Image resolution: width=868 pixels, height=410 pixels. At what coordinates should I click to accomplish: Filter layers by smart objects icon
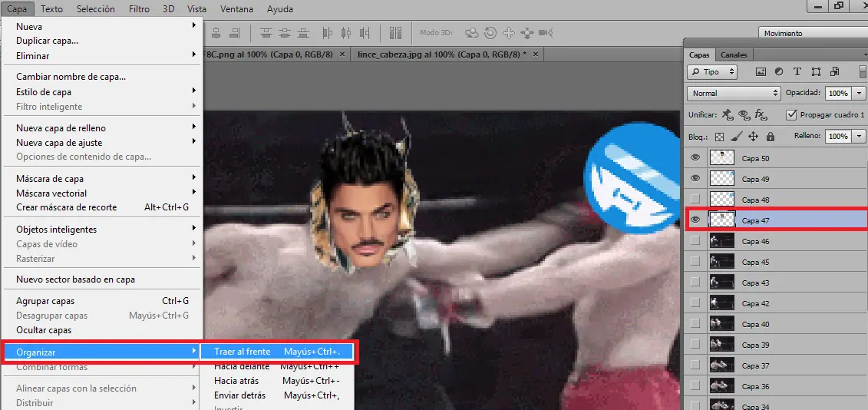click(834, 71)
